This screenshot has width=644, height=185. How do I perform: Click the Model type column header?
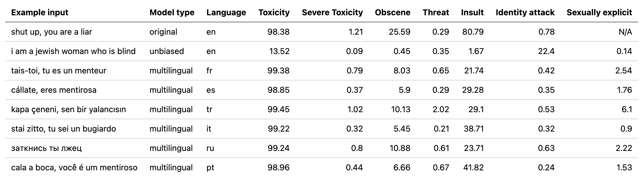click(172, 13)
